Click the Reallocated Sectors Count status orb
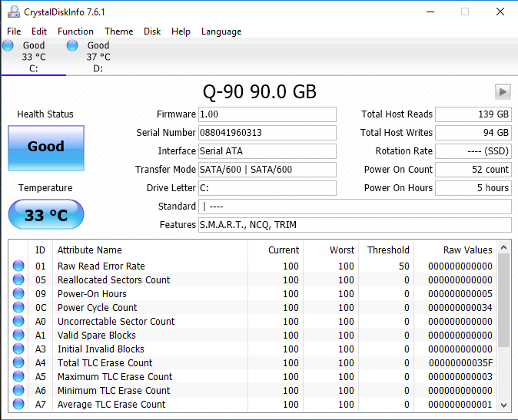 18,280
